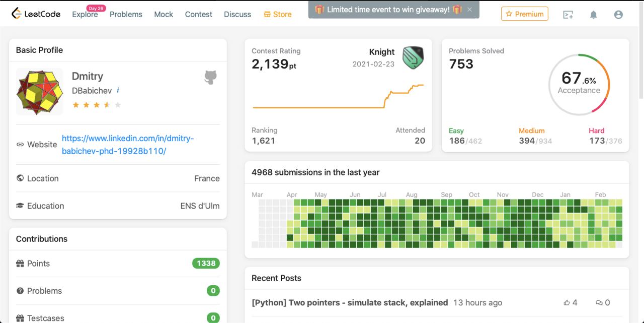
Task: Click the GitHub profile icon
Action: coord(210,77)
